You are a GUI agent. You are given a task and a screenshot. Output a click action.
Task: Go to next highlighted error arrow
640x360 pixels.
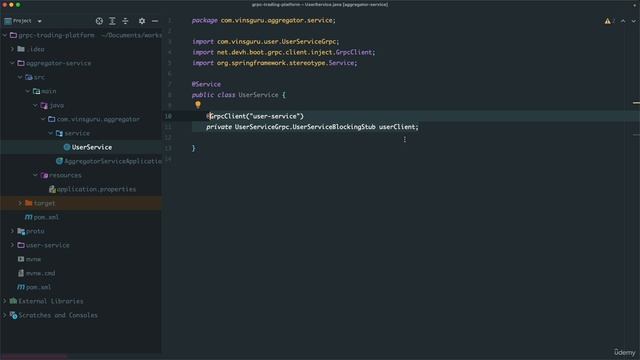tap(633, 21)
